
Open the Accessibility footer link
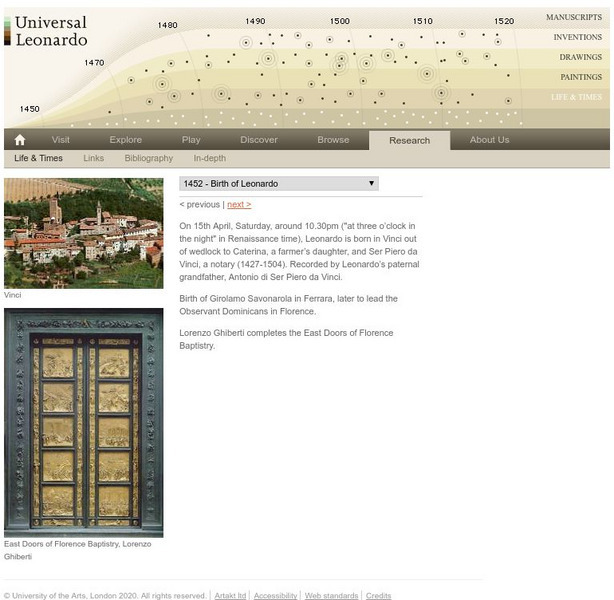pos(275,596)
